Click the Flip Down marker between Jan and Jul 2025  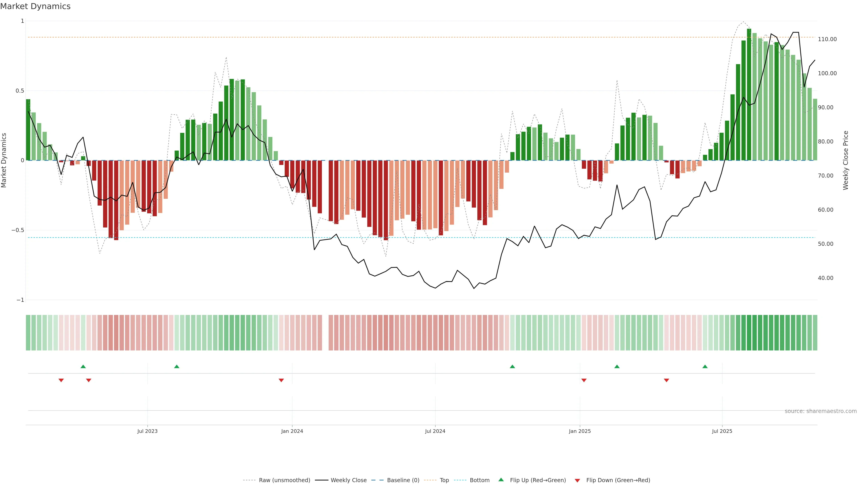tap(666, 380)
